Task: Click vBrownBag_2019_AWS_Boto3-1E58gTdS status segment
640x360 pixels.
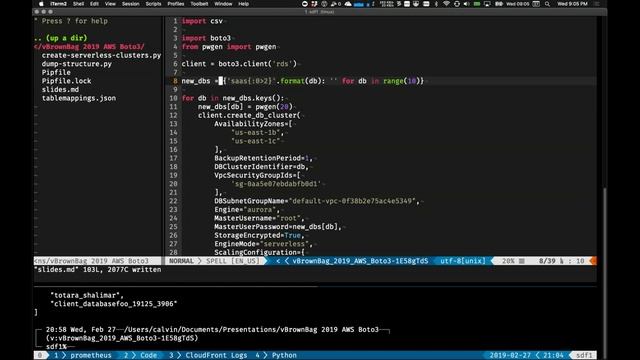Action: click(x=360, y=261)
